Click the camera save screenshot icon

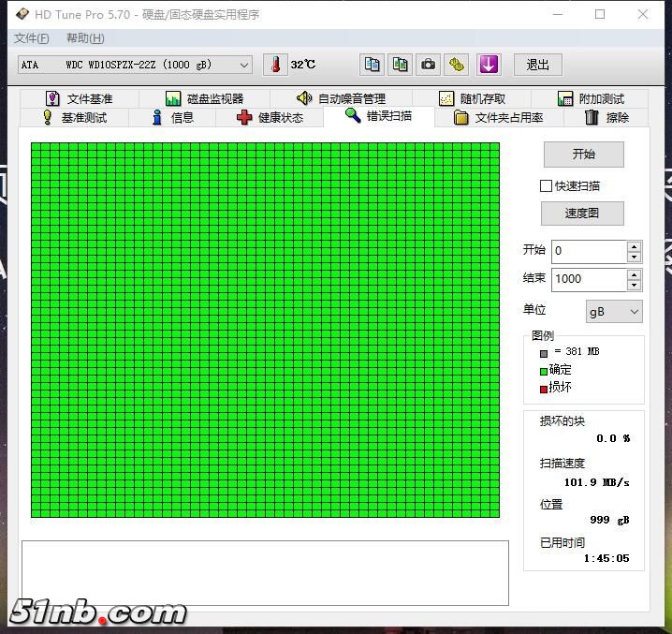pos(428,65)
